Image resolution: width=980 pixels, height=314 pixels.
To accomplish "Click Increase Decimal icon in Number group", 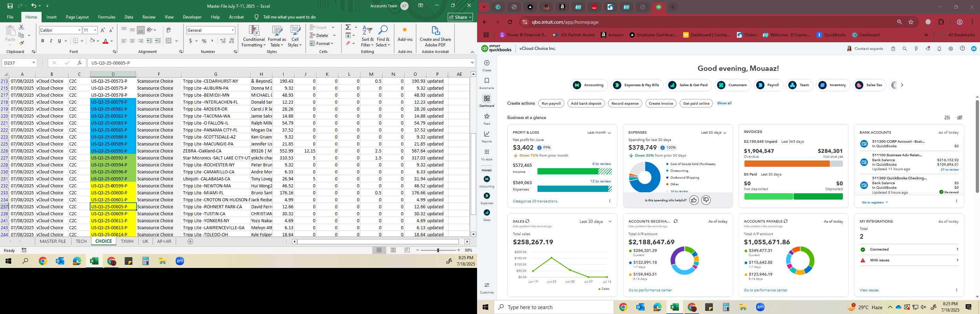I will click(x=223, y=41).
